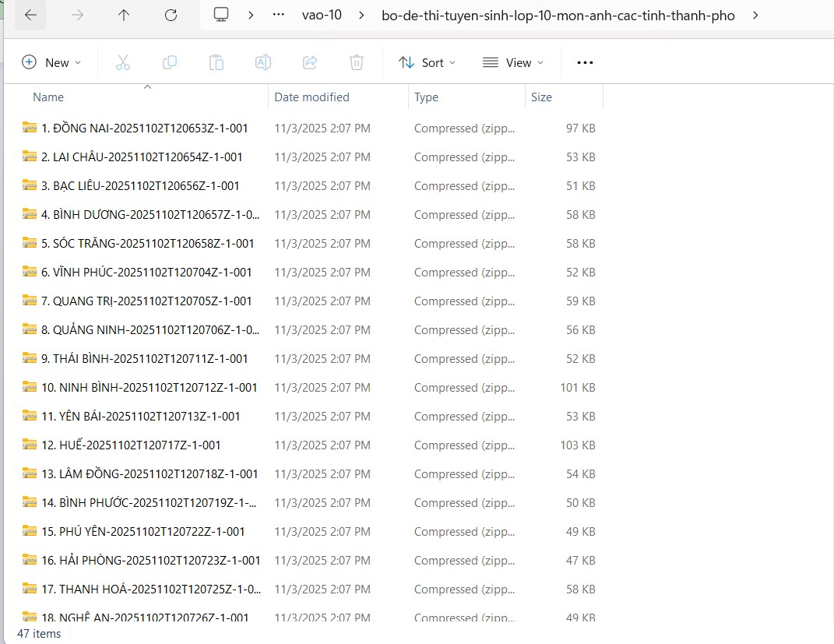Refresh the current folder view

click(171, 16)
